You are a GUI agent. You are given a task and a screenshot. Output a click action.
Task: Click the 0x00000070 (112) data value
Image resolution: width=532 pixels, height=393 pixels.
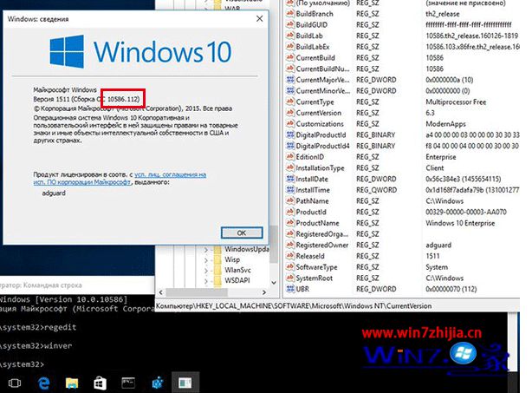451,289
